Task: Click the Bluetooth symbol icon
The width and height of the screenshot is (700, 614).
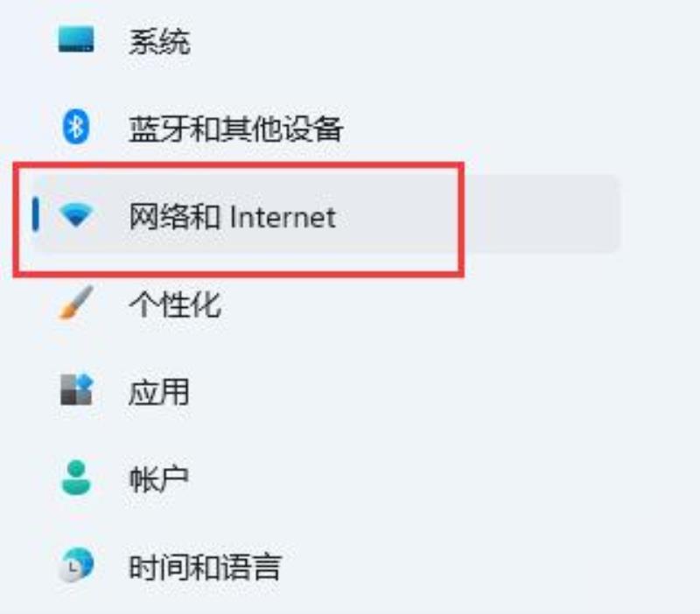Action: pyautogui.click(x=76, y=127)
